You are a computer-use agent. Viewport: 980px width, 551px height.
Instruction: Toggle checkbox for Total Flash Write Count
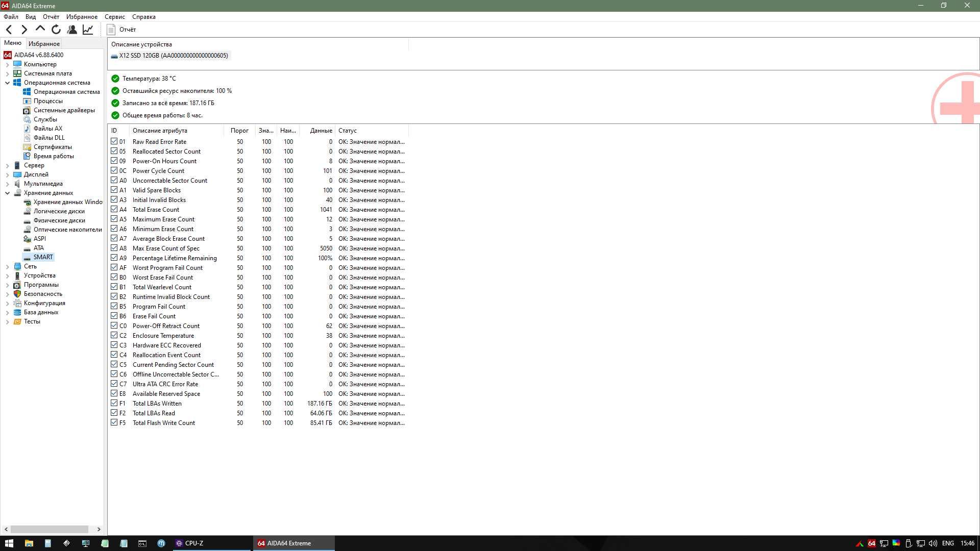tap(114, 422)
